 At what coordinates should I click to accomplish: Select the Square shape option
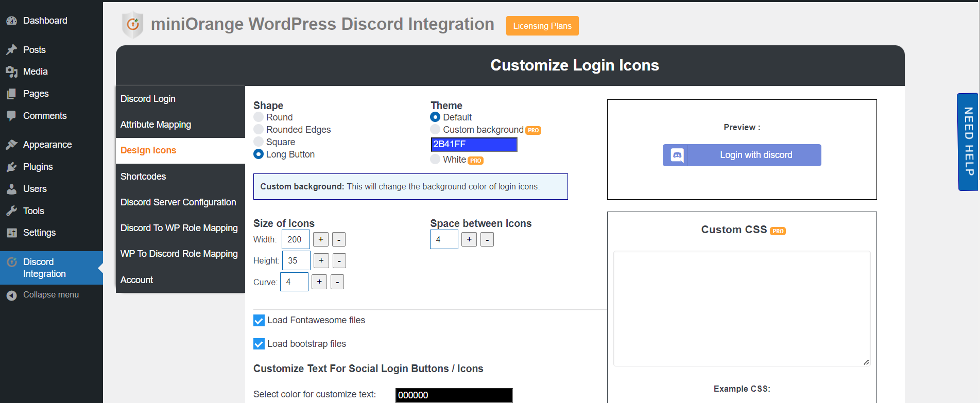(x=259, y=142)
